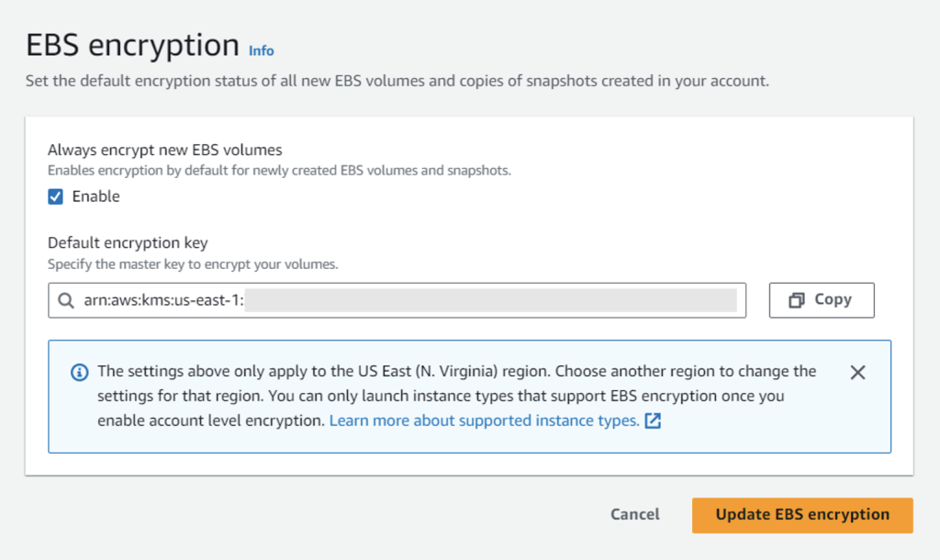940x560 pixels.
Task: Uncheck Enable under Always encrypt new EBS volumes
Action: pyautogui.click(x=56, y=196)
